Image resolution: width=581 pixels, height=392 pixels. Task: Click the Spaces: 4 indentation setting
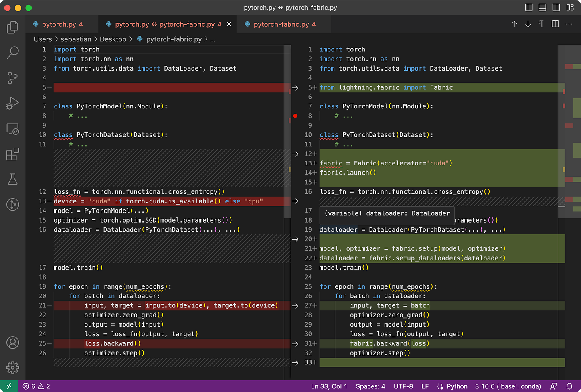click(x=370, y=386)
